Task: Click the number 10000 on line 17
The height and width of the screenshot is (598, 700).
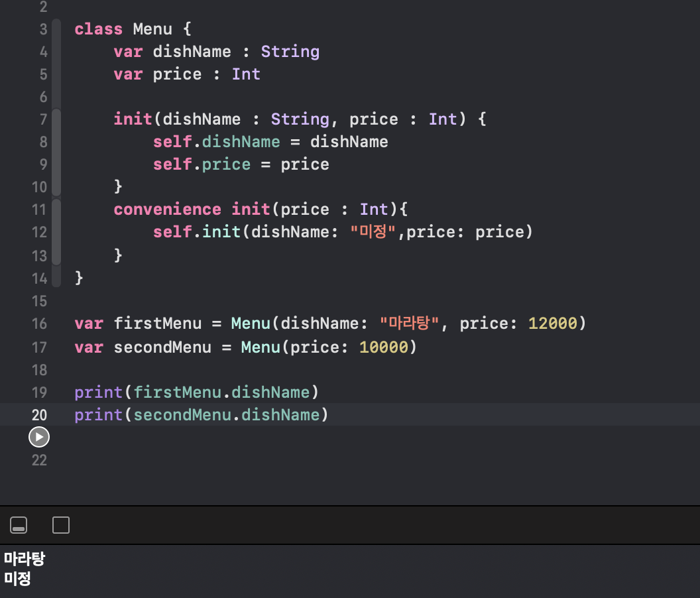Action: pyautogui.click(x=384, y=347)
